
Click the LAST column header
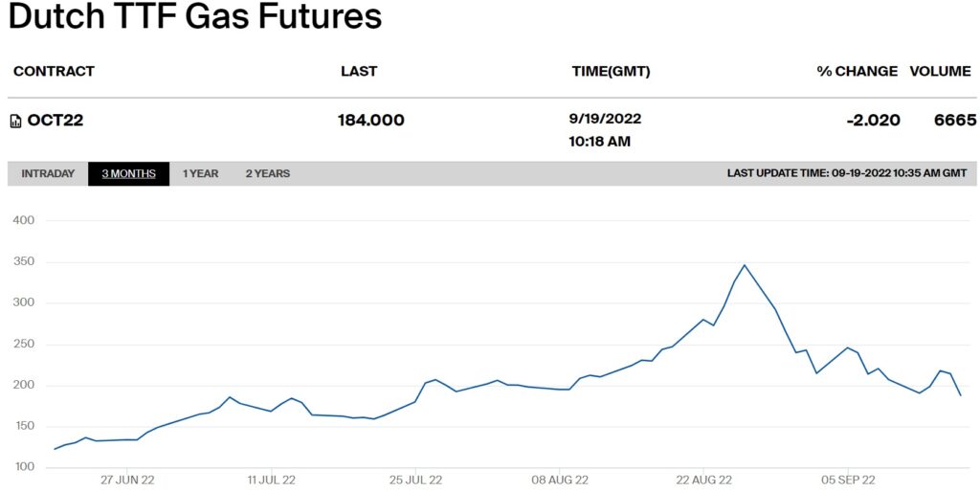point(359,72)
